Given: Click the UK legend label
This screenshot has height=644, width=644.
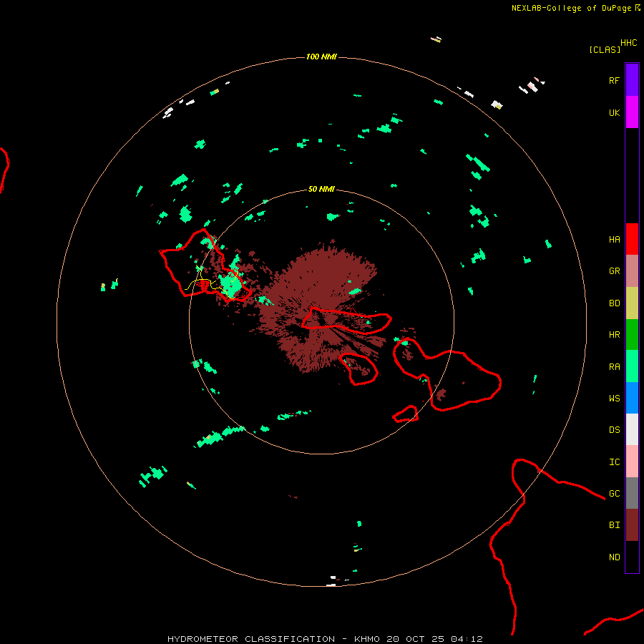Looking at the screenshot, I should pos(614,112).
